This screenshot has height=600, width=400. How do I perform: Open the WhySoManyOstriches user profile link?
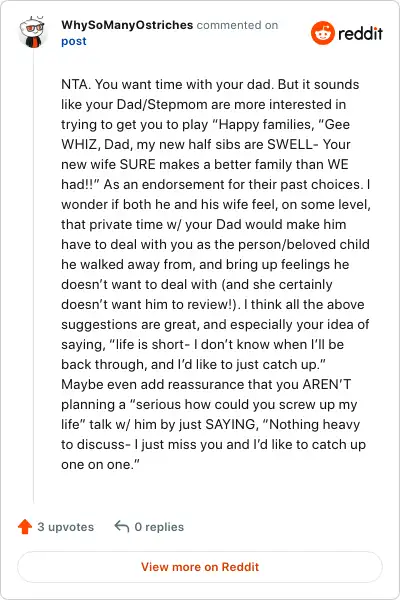[127, 25]
